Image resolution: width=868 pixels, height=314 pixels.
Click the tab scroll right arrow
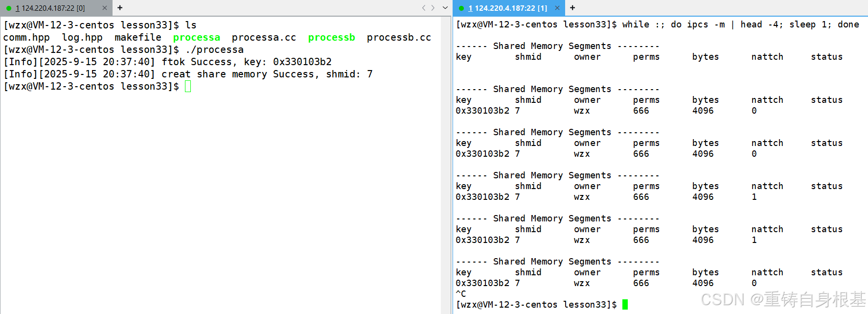pos(433,8)
